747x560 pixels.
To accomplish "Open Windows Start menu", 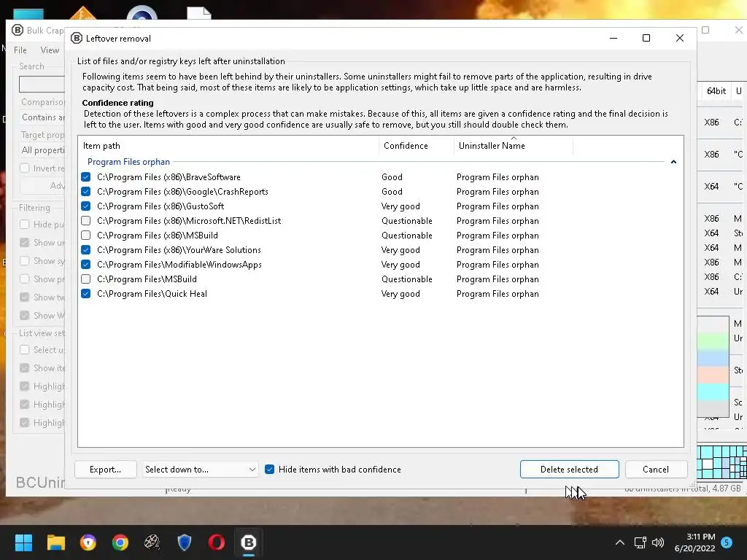I will pyautogui.click(x=23, y=542).
